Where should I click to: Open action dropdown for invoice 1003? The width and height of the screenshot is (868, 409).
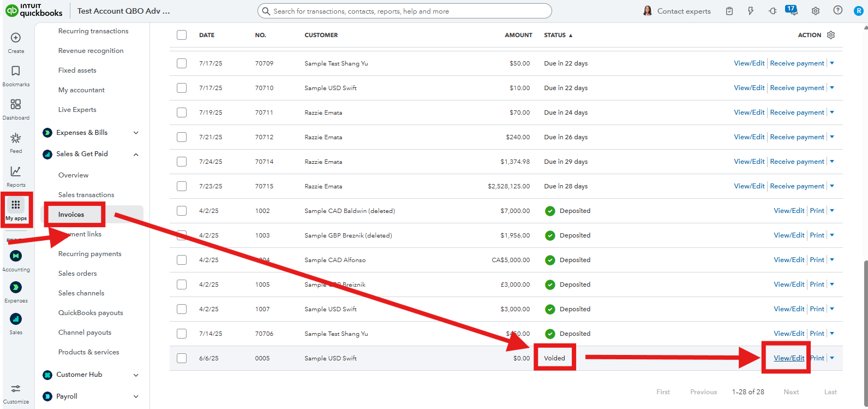pos(832,235)
